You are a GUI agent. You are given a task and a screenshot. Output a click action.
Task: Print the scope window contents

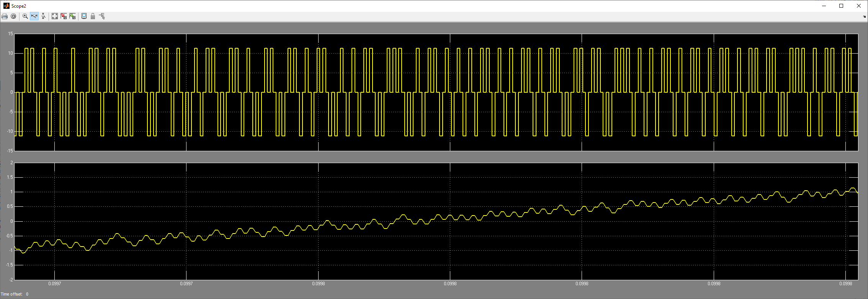(x=5, y=16)
